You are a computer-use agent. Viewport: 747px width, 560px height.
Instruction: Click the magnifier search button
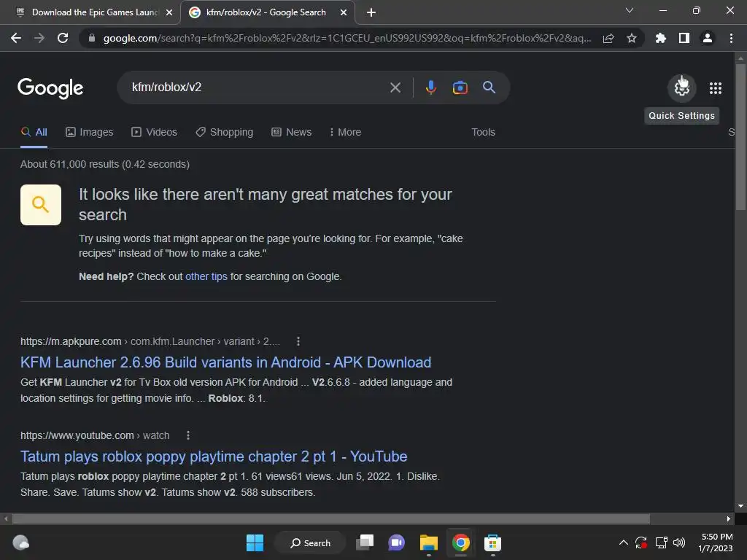[x=489, y=87]
